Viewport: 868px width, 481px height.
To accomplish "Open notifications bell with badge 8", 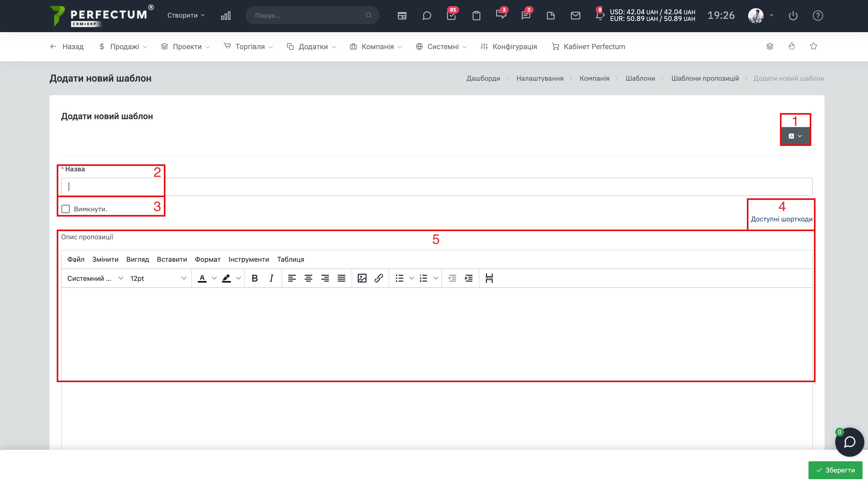I will tap(600, 15).
